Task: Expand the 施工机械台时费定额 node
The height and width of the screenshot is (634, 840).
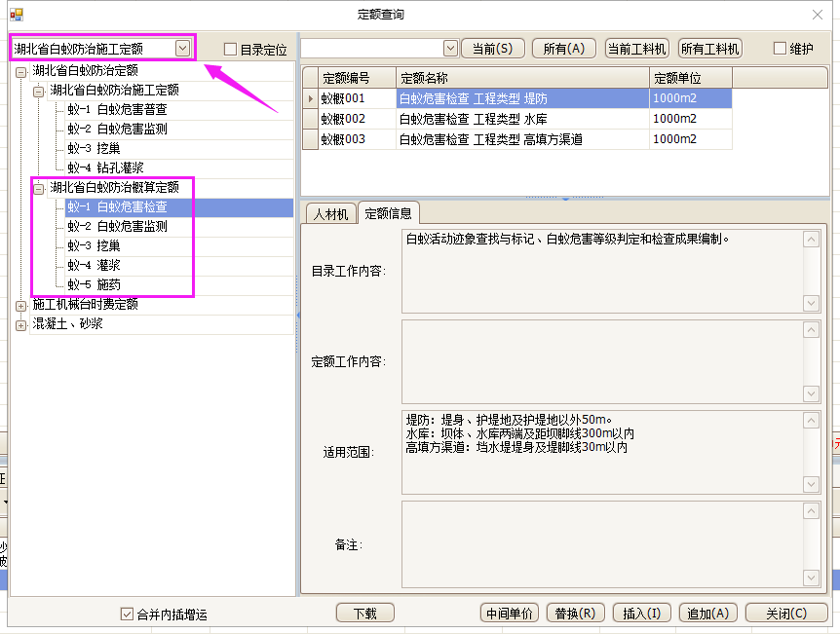Action: pyautogui.click(x=21, y=305)
